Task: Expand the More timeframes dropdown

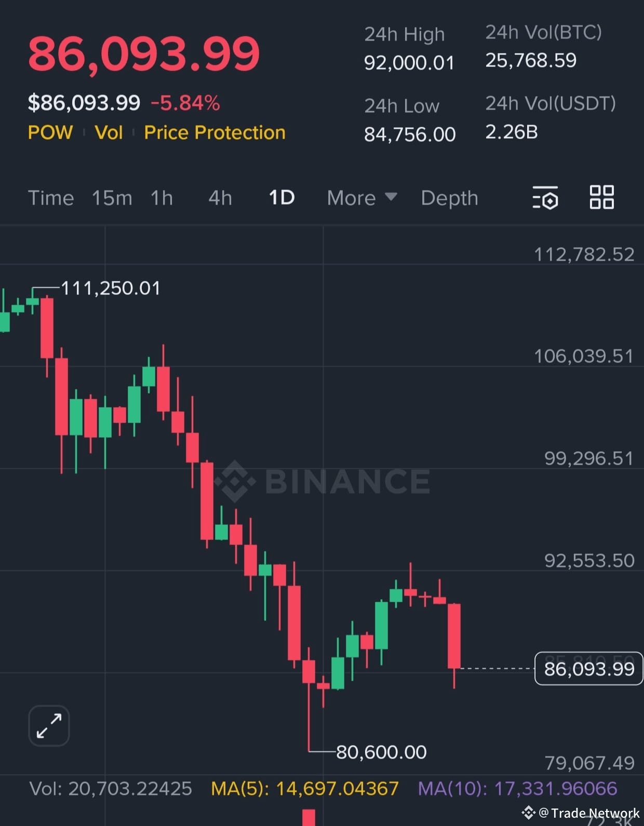Action: [x=362, y=198]
